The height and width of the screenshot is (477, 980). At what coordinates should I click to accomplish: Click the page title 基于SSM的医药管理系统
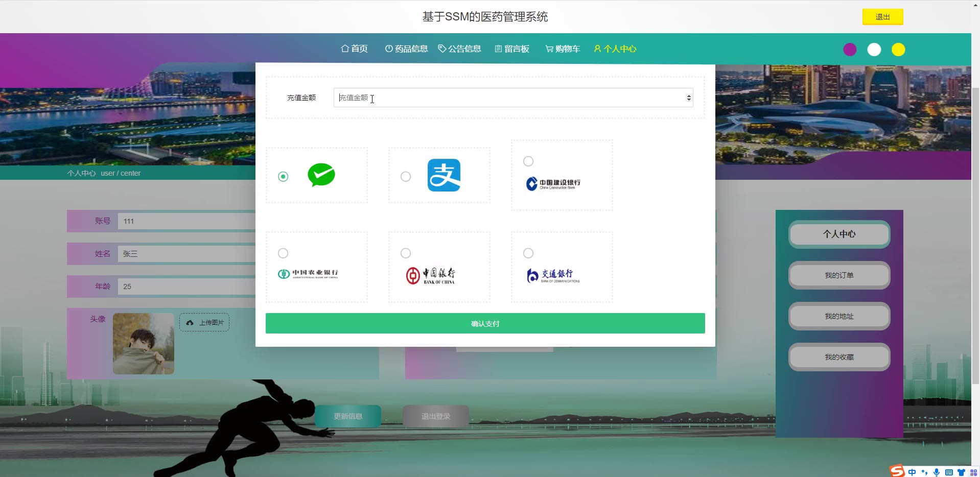485,17
